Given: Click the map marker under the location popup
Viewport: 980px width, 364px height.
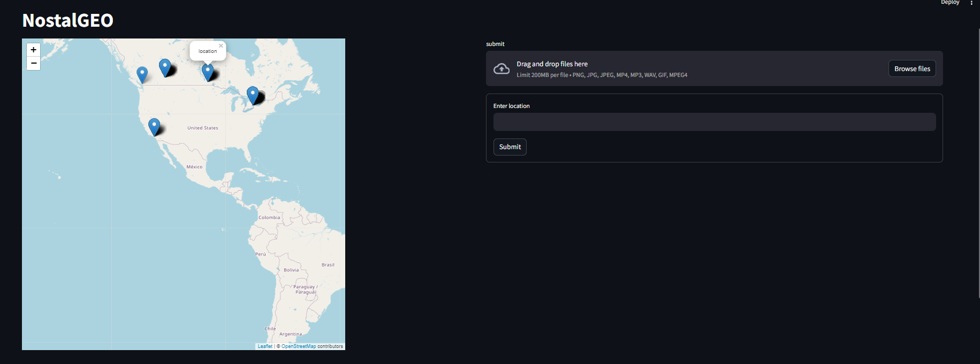Looking at the screenshot, I should (x=208, y=72).
